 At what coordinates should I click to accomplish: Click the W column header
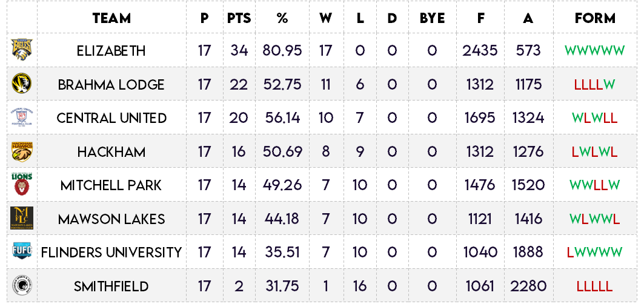(326, 18)
